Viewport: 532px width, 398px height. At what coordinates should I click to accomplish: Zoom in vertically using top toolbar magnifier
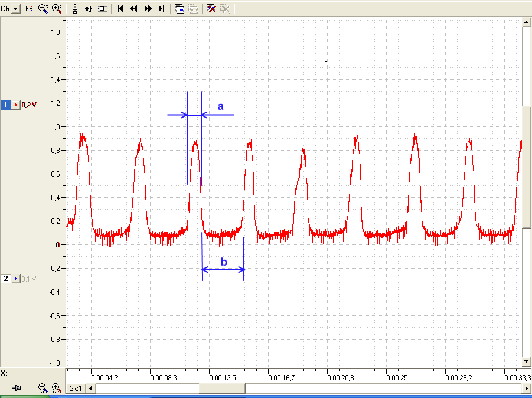pyautogui.click(x=57, y=9)
